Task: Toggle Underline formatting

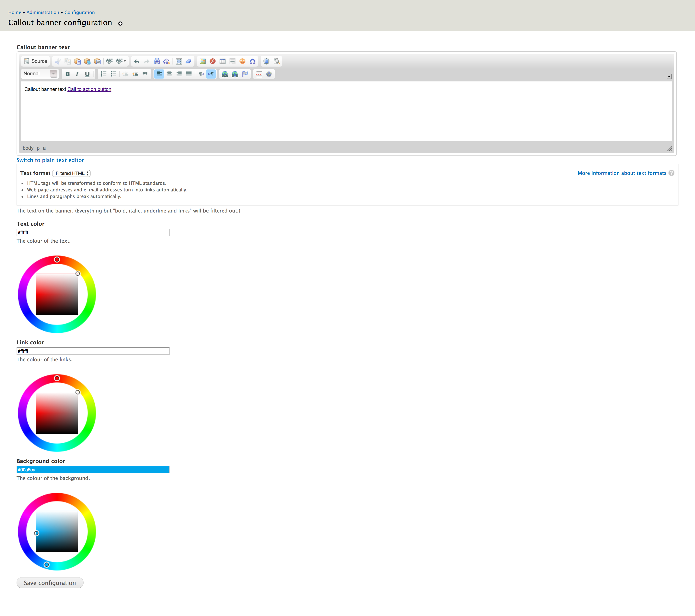Action: pyautogui.click(x=87, y=74)
